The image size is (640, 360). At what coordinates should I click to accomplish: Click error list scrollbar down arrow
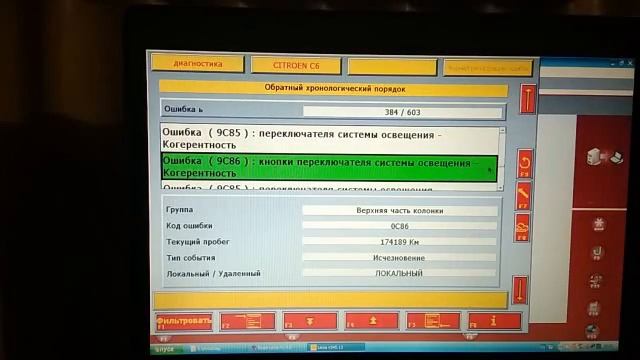[x=501, y=188]
